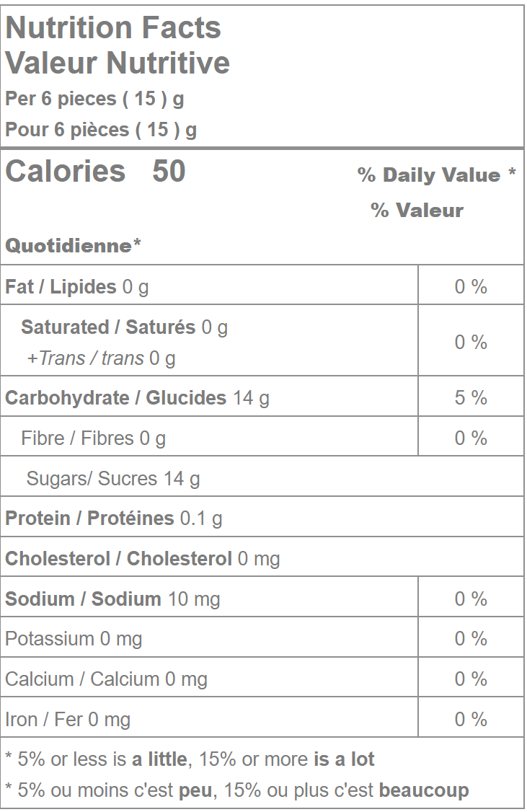Click the 'Pour 6 pièces (15) g' text
527x812 pixels.
pos(101,130)
